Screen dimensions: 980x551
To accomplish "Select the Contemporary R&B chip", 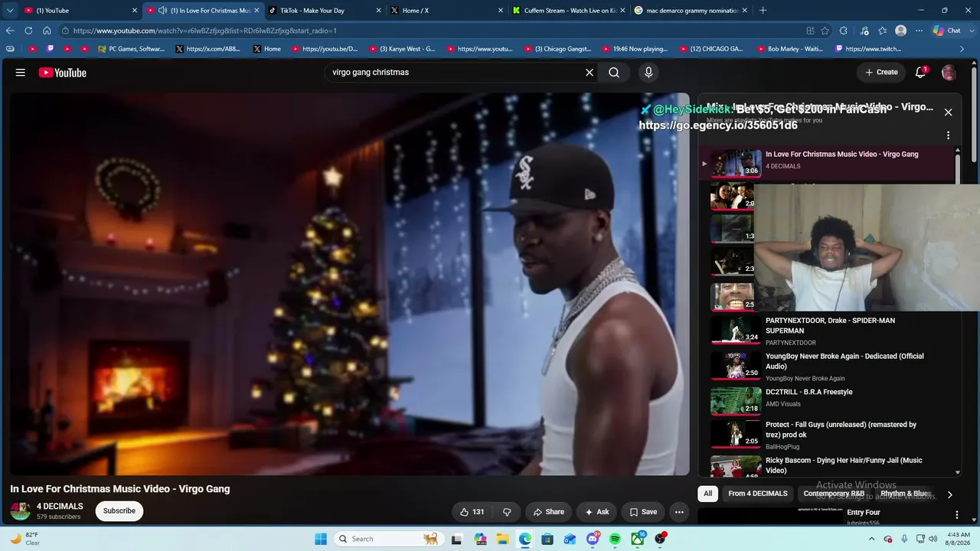I will (834, 494).
